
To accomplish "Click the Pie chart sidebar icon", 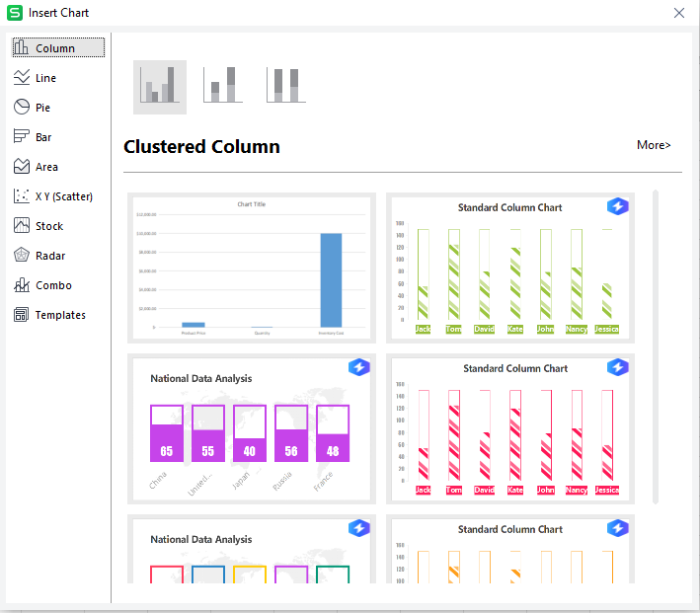I will (x=22, y=107).
